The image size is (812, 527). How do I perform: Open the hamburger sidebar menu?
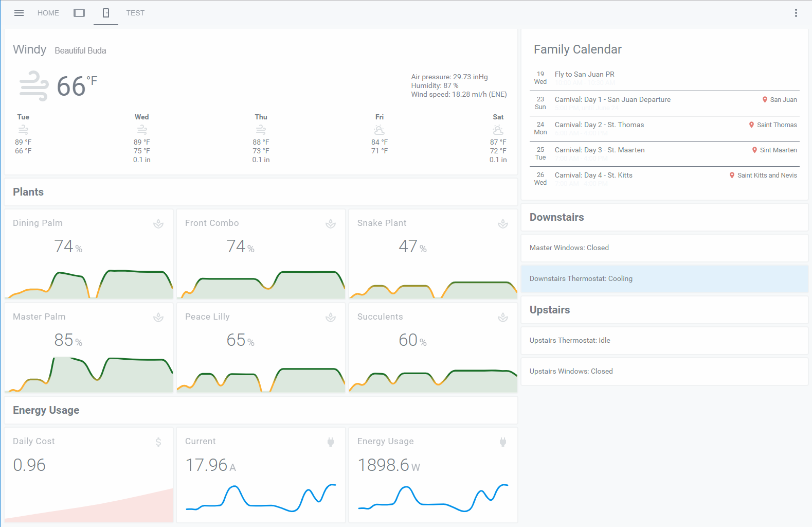[19, 13]
